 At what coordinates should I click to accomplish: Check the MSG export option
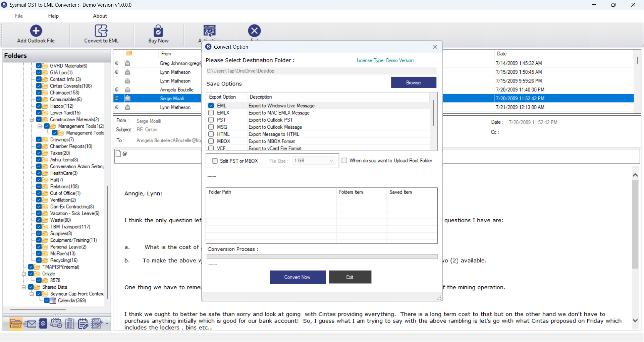coord(211,127)
